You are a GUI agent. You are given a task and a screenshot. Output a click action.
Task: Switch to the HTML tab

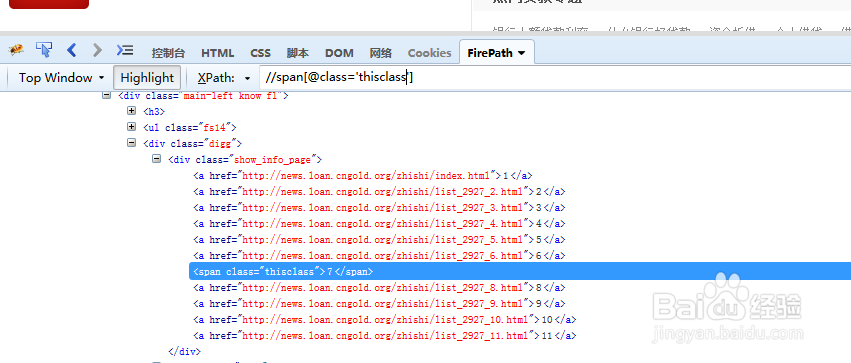point(218,53)
